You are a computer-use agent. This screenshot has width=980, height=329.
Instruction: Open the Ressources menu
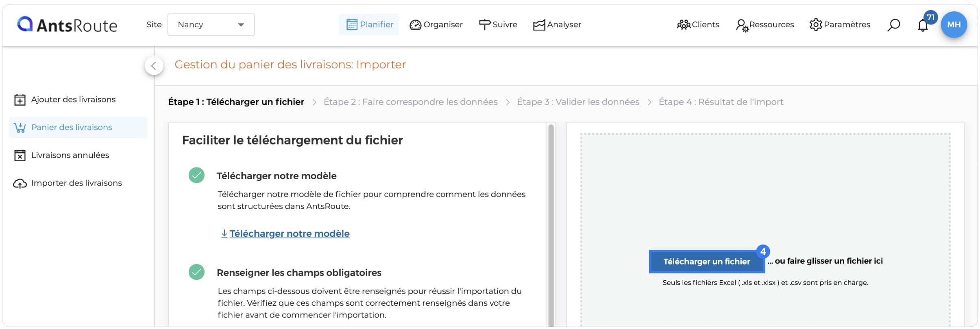[764, 25]
